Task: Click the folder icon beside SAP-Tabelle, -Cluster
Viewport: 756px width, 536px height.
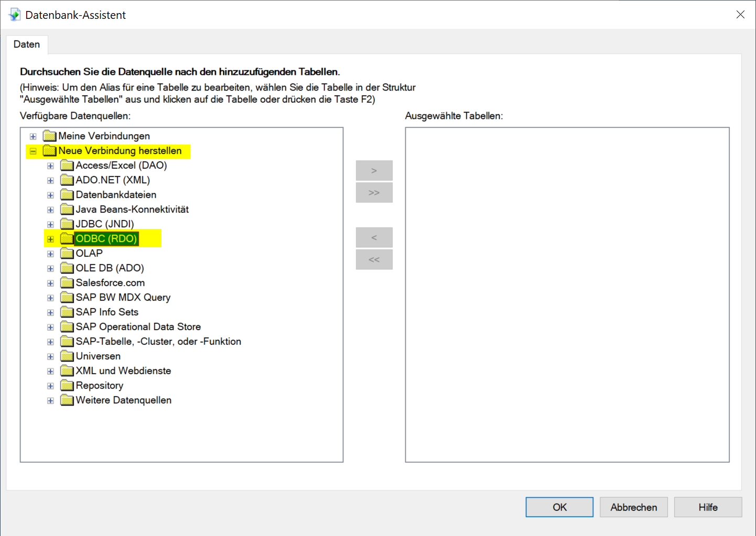Action: click(x=67, y=342)
